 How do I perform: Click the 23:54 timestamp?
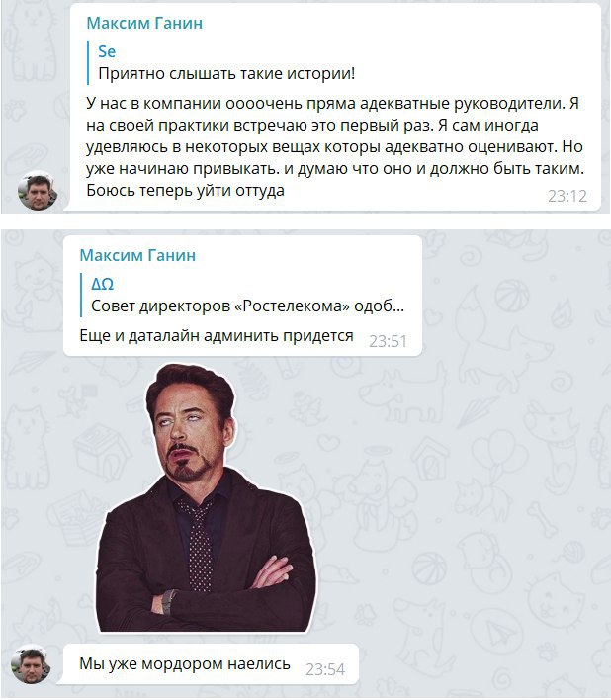pos(325,669)
